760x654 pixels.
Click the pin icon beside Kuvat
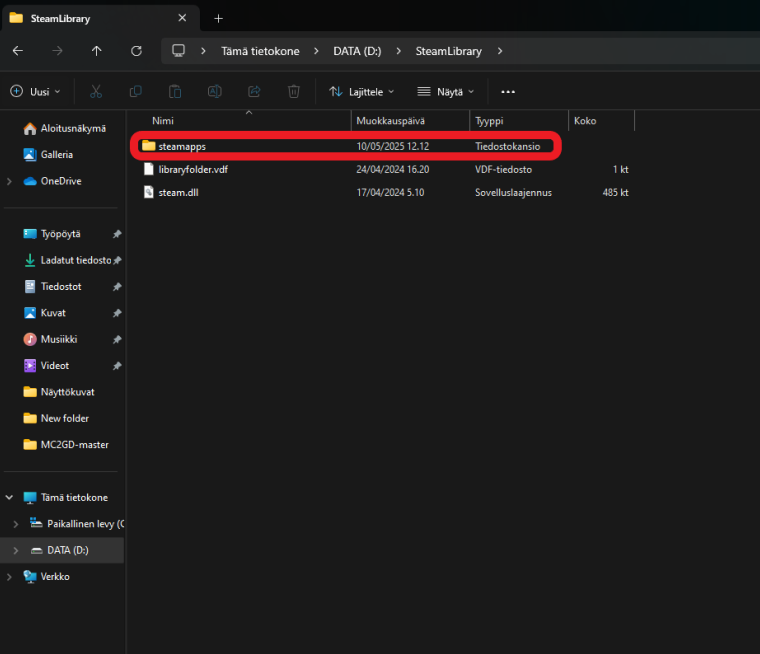point(117,313)
